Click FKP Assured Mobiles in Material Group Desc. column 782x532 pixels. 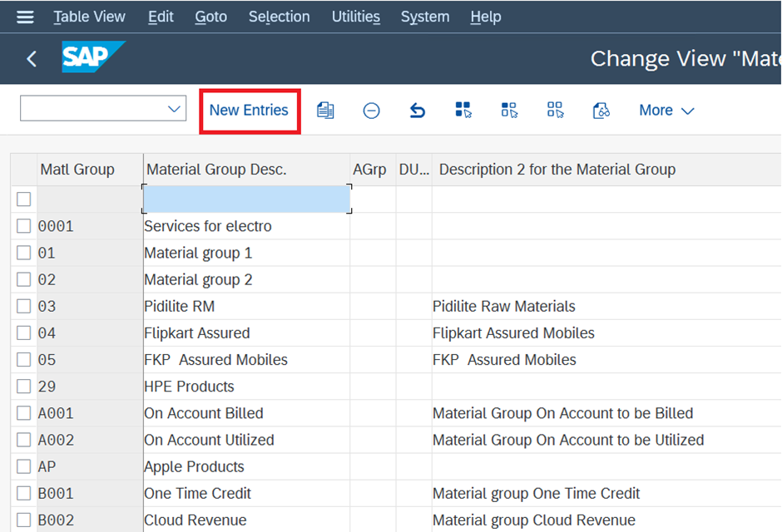246,360
